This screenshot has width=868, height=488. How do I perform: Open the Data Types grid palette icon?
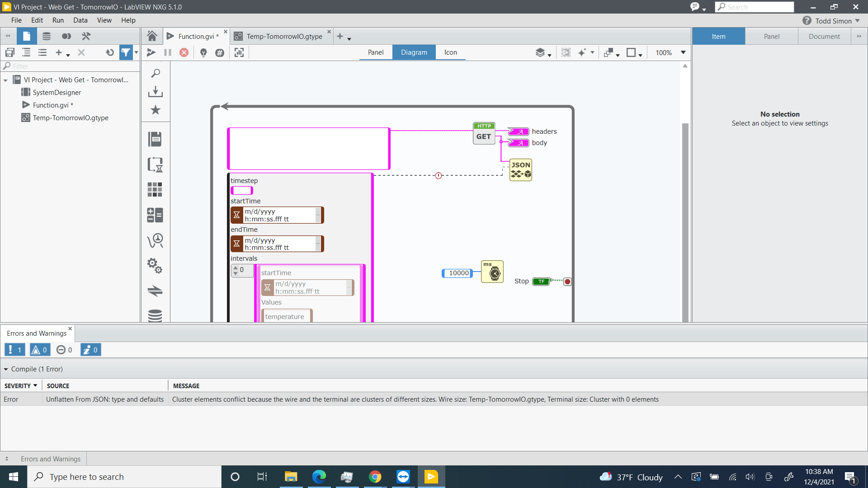(x=155, y=189)
